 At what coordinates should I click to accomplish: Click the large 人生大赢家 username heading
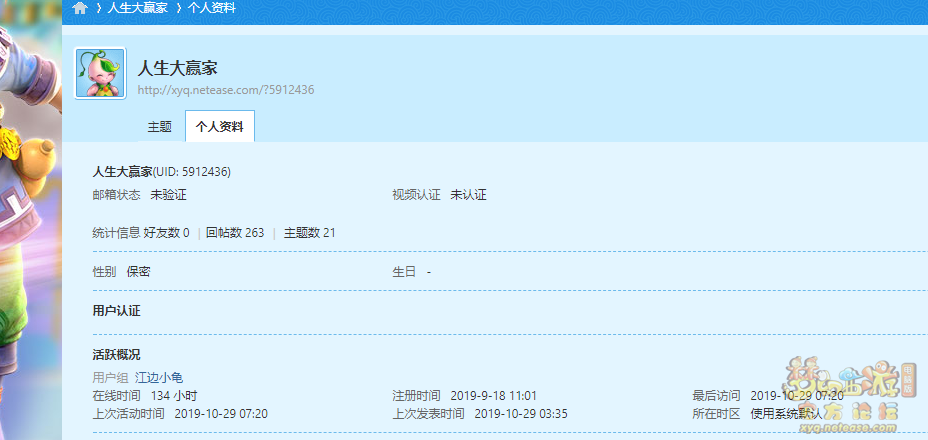coord(178,68)
